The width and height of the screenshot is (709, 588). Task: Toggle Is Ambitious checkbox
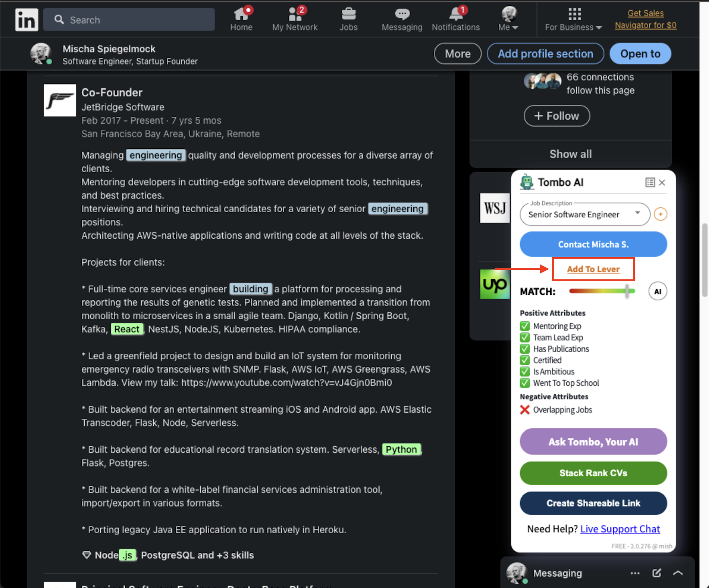click(x=525, y=372)
